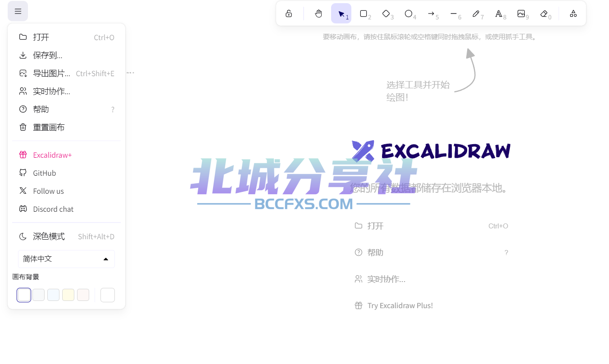Select the Diamond shape tool
This screenshot has height=364, width=609.
[386, 14]
